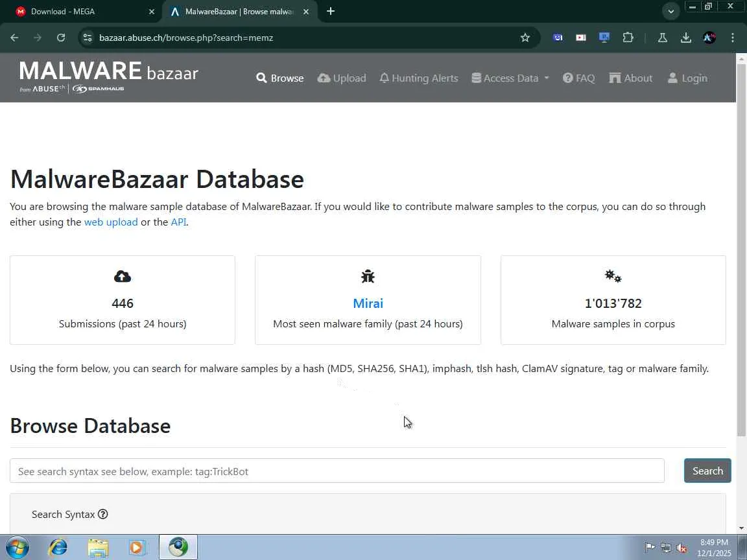The width and height of the screenshot is (747, 560).
Task: Launch Internet Explorer from taskbar
Action: [58, 547]
